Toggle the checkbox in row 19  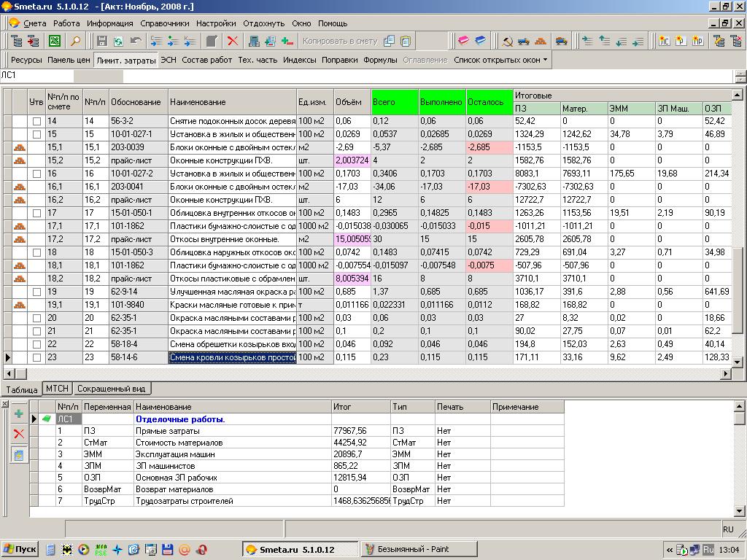[36, 292]
